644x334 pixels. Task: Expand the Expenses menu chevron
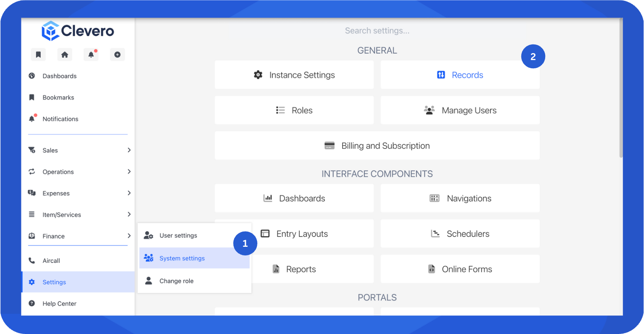coord(129,193)
